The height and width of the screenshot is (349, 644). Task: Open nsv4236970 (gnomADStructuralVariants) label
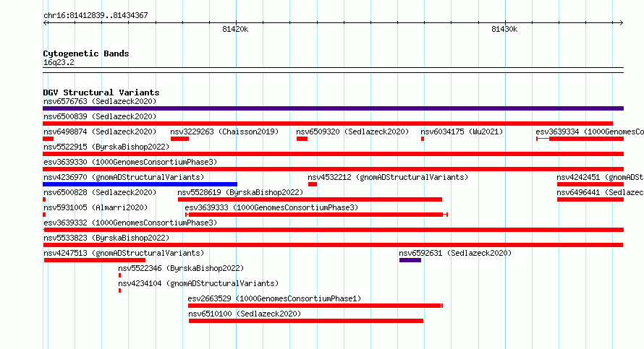pyautogui.click(x=124, y=177)
